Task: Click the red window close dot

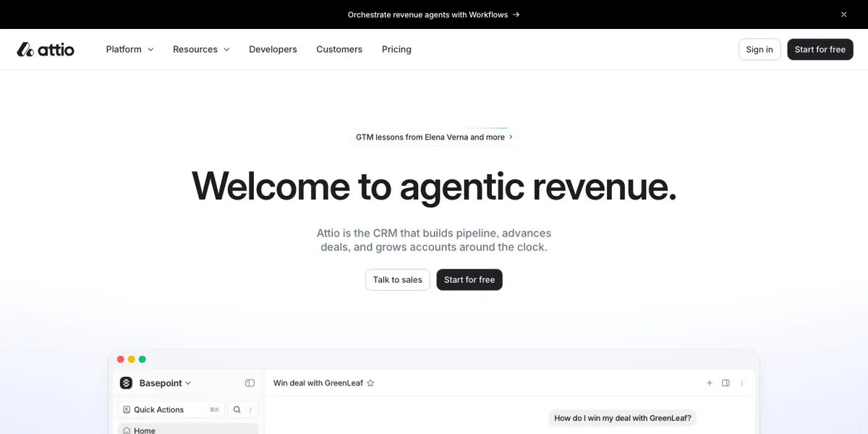Action: (121, 359)
